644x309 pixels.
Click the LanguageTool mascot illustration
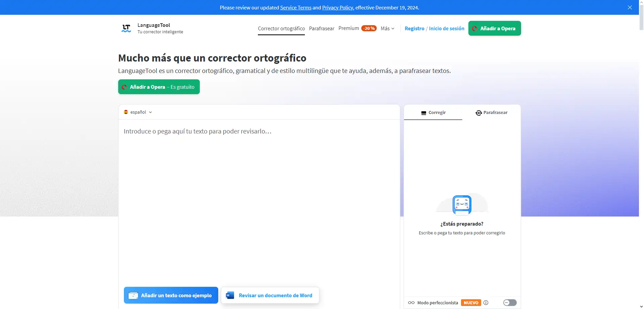pyautogui.click(x=462, y=204)
